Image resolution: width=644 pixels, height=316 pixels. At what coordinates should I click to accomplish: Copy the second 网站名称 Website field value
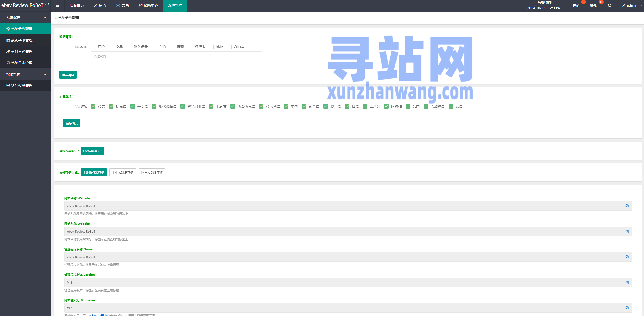point(627,231)
